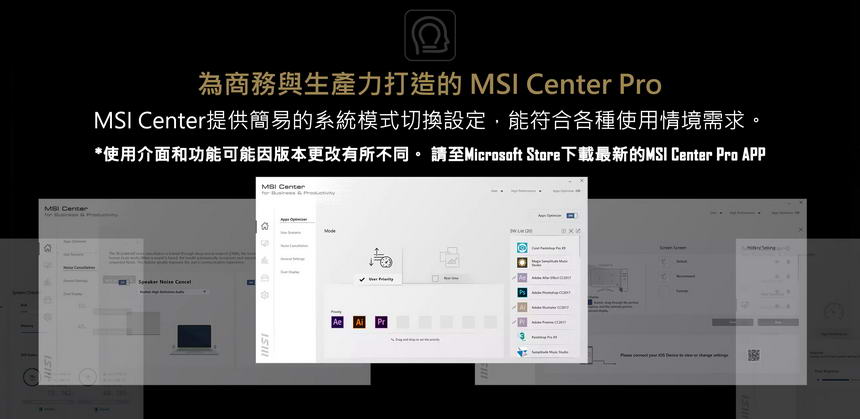
Task: Open settings gear in front window sidebar
Action: 264,295
